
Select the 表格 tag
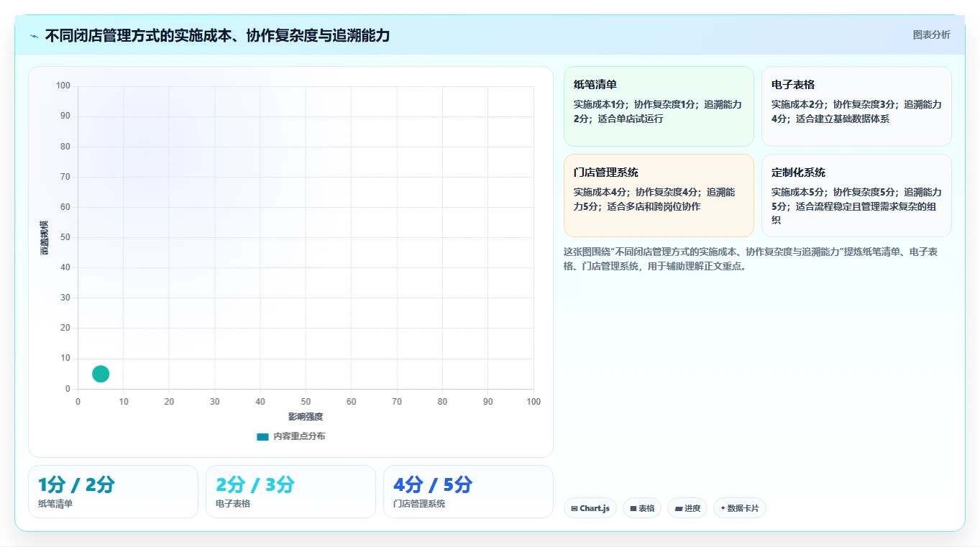pyautogui.click(x=642, y=508)
